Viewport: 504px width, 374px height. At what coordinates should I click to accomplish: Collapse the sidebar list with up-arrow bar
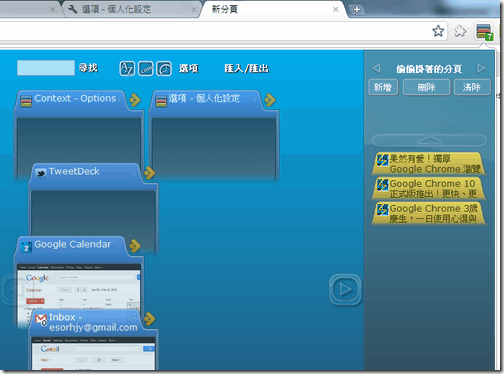429,140
